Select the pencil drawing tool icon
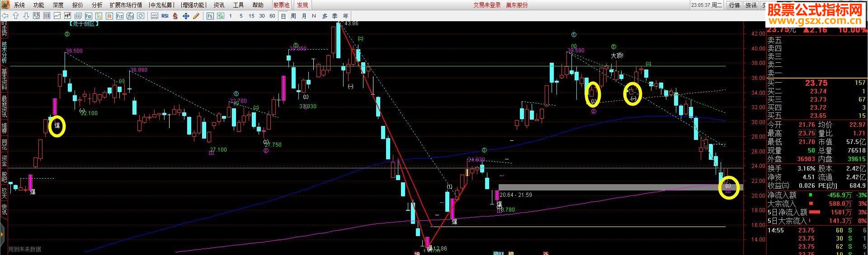 pos(196,16)
